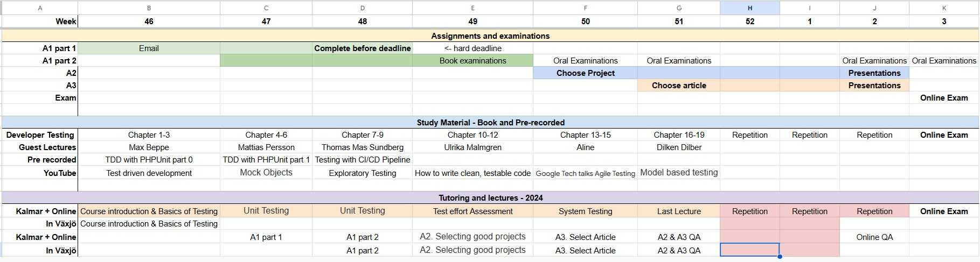Select the 'Tutoring and lectures - 2024' header
Image resolution: width=980 pixels, height=262 pixels.
pyautogui.click(x=490, y=198)
